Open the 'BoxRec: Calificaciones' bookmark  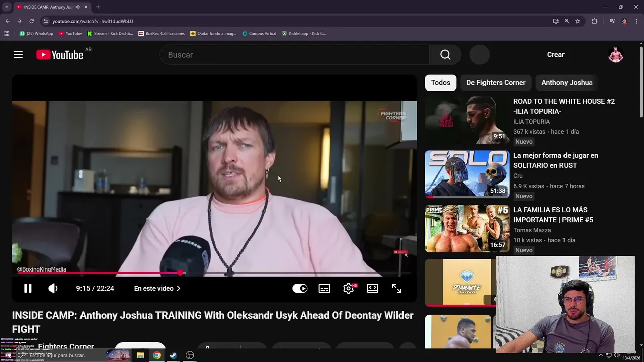[162, 34]
